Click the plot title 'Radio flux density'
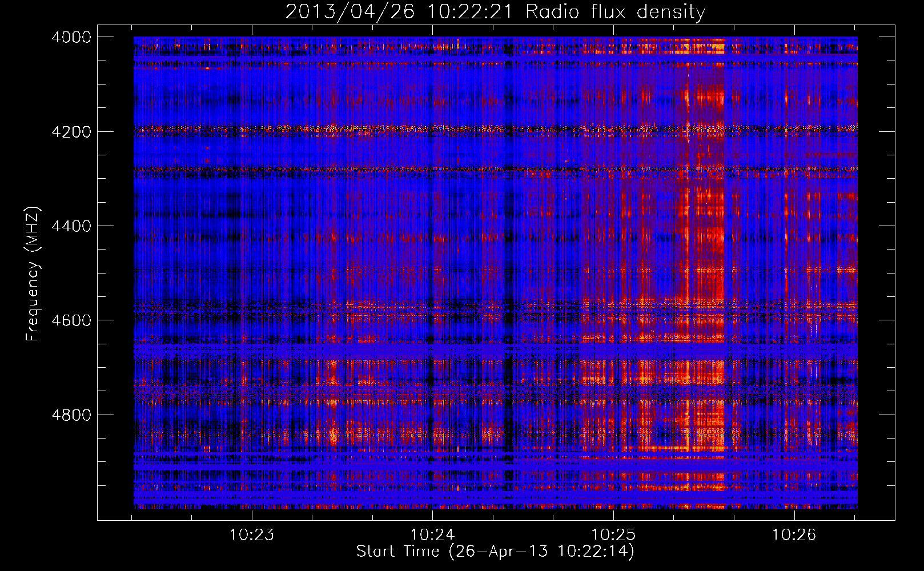Viewport: 924px width, 571px height. (x=615, y=12)
